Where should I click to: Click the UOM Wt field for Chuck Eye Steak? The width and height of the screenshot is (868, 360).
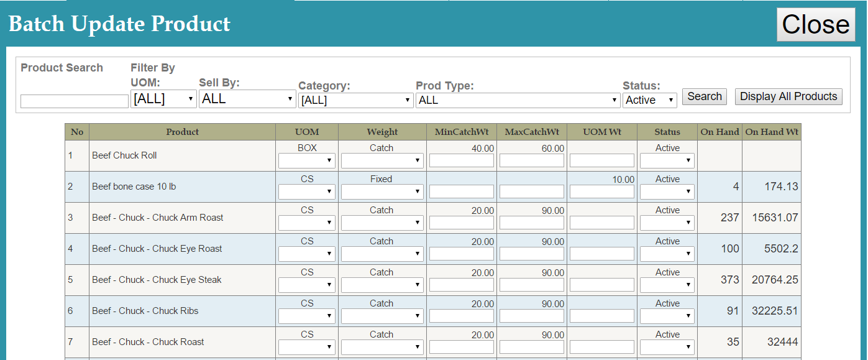click(x=602, y=285)
